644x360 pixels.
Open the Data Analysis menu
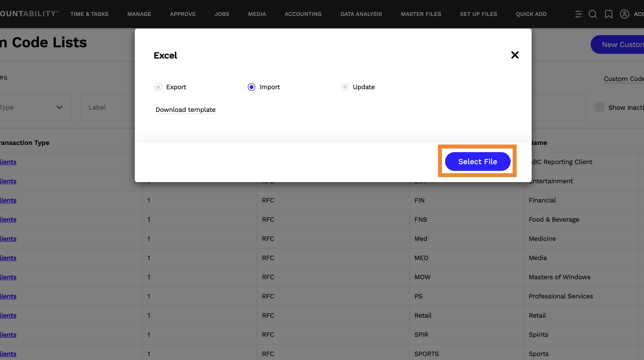point(361,14)
